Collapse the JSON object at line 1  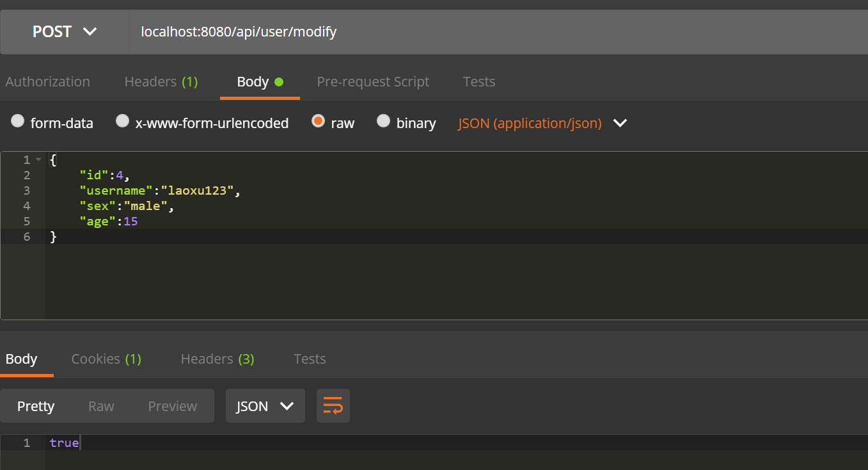coord(38,159)
